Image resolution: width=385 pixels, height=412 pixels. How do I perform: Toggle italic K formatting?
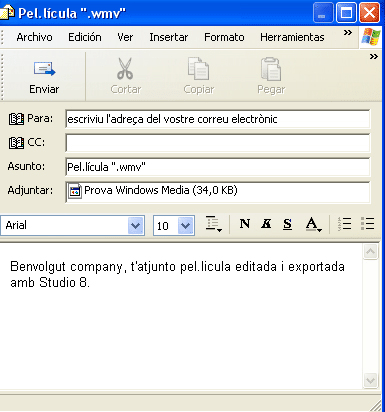click(x=266, y=224)
